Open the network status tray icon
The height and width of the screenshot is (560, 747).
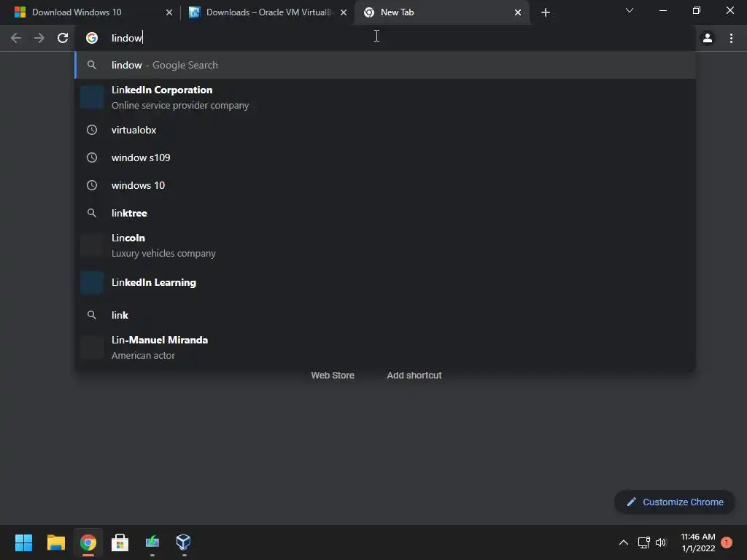click(643, 542)
